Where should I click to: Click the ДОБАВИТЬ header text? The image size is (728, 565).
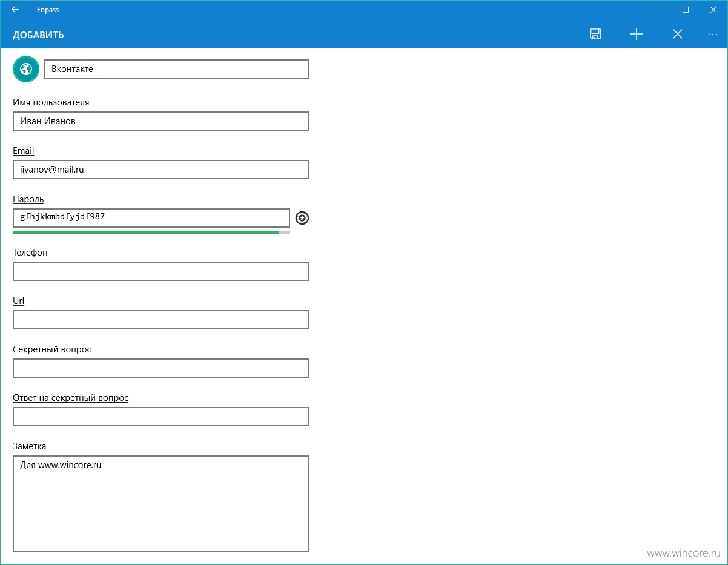[x=38, y=35]
